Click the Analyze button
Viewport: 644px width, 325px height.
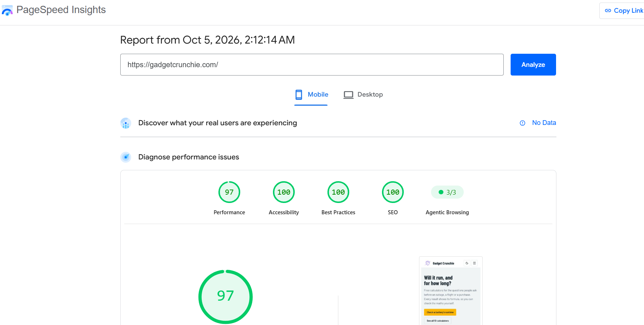point(533,65)
